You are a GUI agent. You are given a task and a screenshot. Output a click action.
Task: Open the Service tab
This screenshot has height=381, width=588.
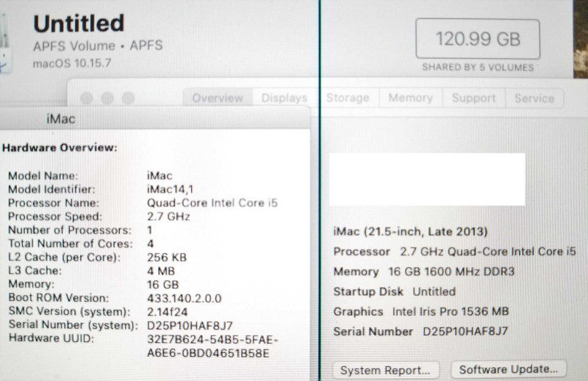point(534,98)
